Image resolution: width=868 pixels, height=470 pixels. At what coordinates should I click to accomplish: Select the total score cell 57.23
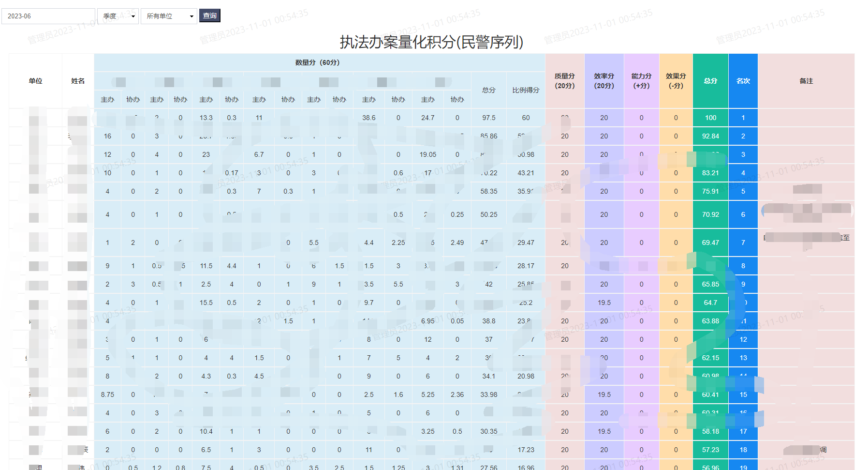(710, 450)
